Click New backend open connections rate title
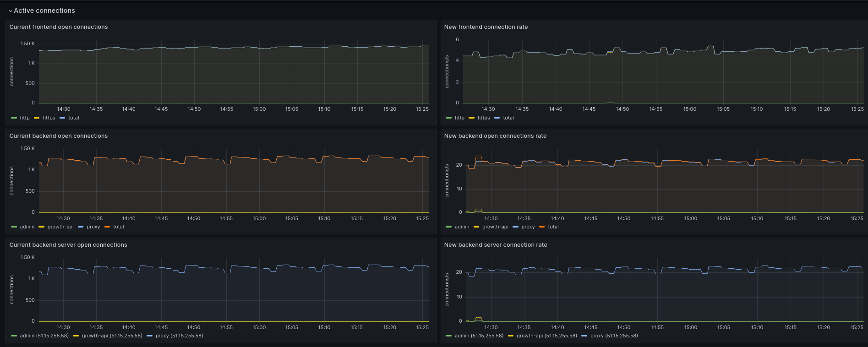 (495, 136)
